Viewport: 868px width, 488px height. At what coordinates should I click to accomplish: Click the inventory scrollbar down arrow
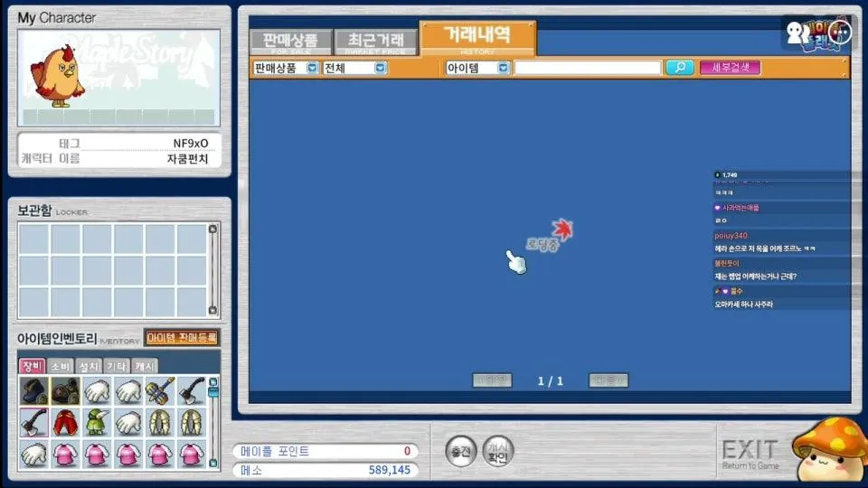click(213, 463)
